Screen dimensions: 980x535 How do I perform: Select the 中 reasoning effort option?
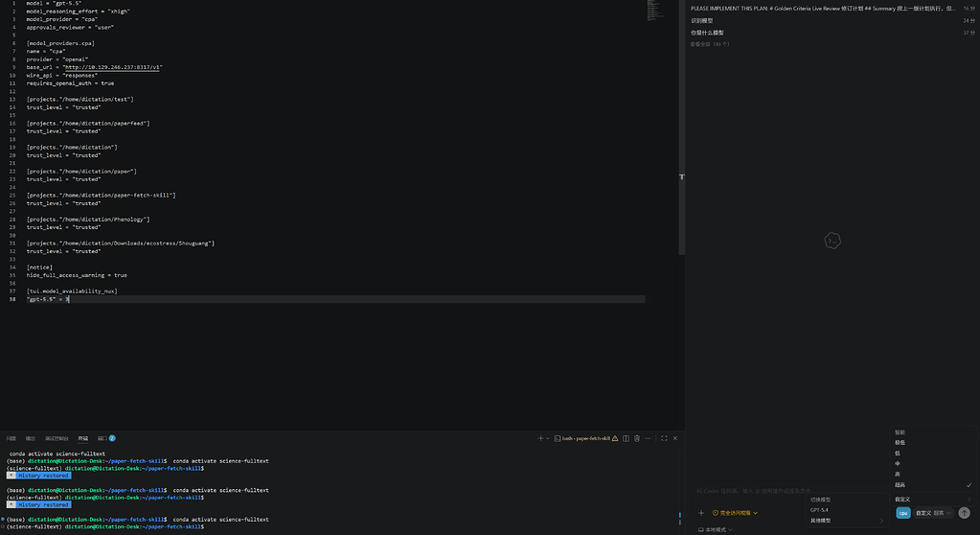pos(932,464)
